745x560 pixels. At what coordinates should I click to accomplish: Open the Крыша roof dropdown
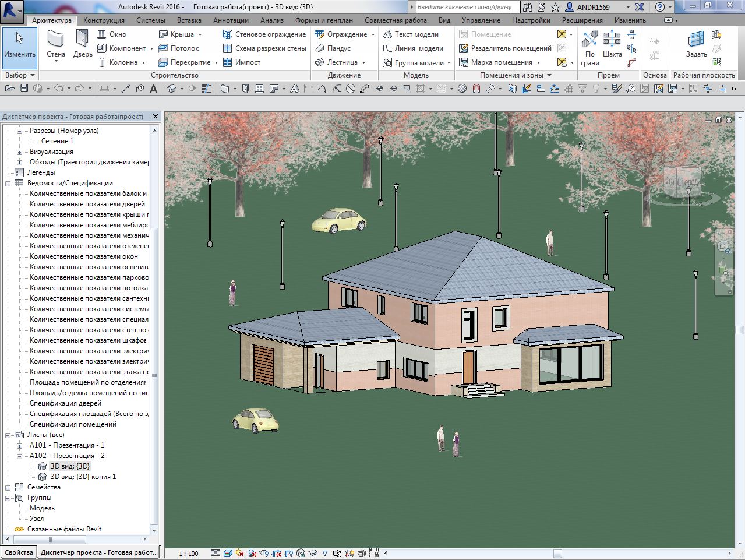coord(200,34)
